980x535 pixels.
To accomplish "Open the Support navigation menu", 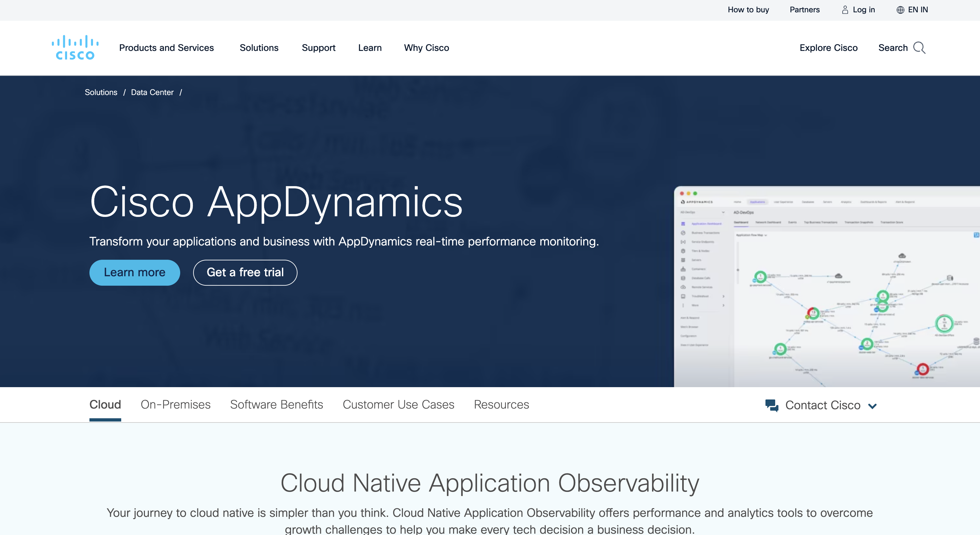I will click(319, 48).
